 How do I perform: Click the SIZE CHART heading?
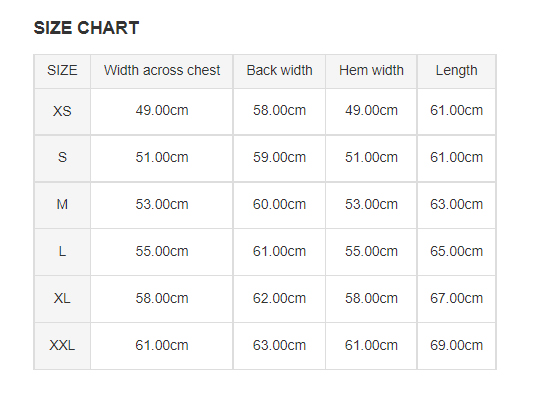[x=86, y=28]
